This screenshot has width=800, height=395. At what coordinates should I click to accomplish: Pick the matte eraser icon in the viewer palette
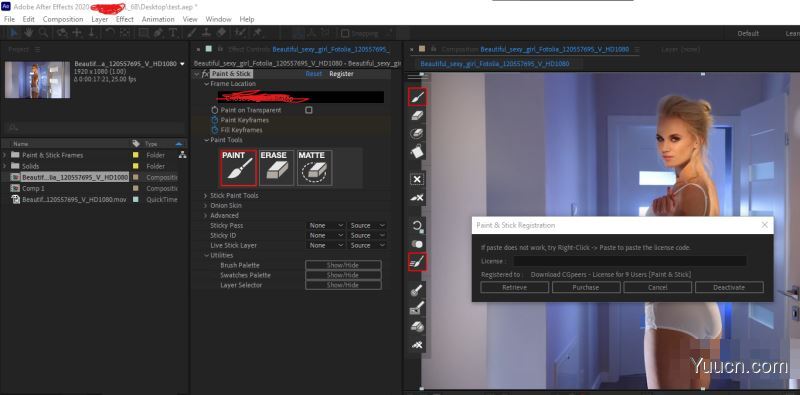417,134
